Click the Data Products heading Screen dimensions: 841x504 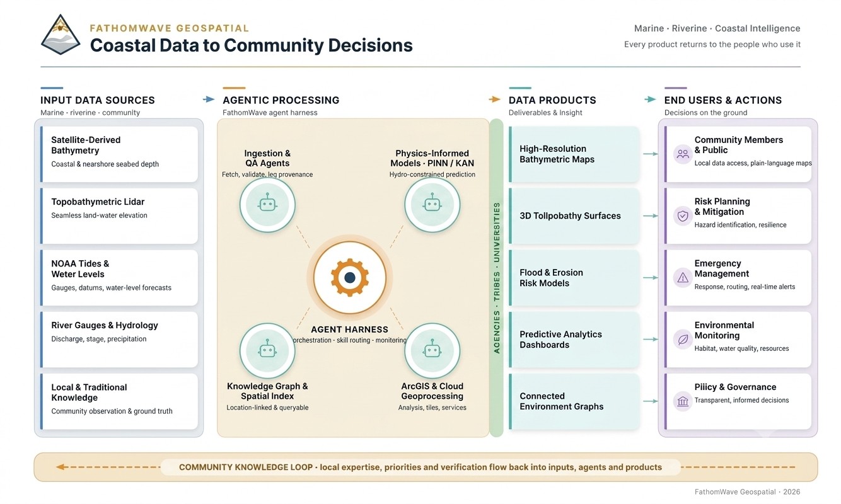pos(552,100)
